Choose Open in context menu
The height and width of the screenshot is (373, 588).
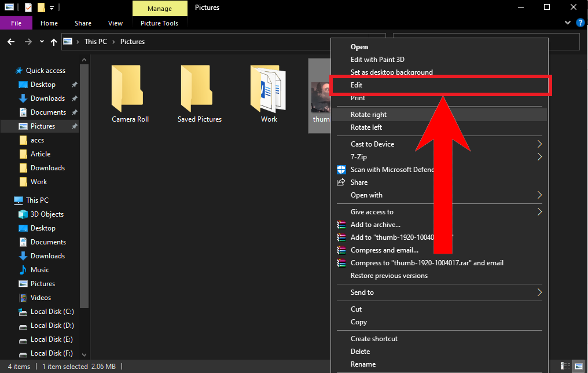point(439,47)
